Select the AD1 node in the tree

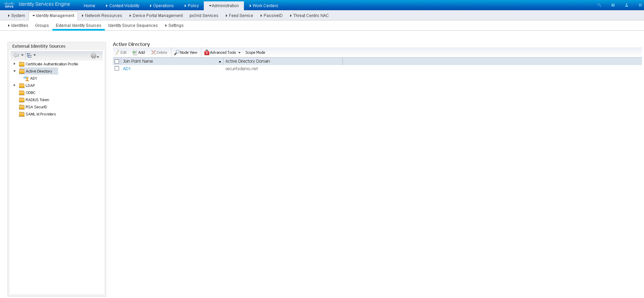33,78
